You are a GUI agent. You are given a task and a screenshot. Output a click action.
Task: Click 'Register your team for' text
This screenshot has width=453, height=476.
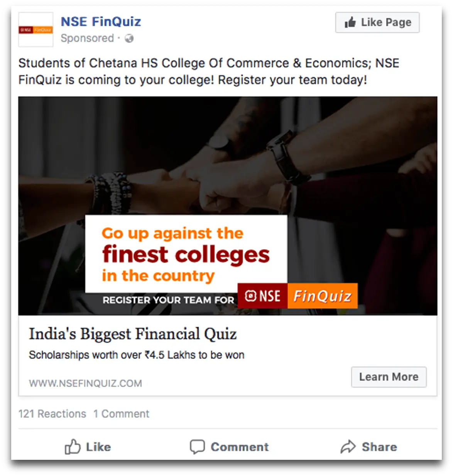[x=168, y=300]
